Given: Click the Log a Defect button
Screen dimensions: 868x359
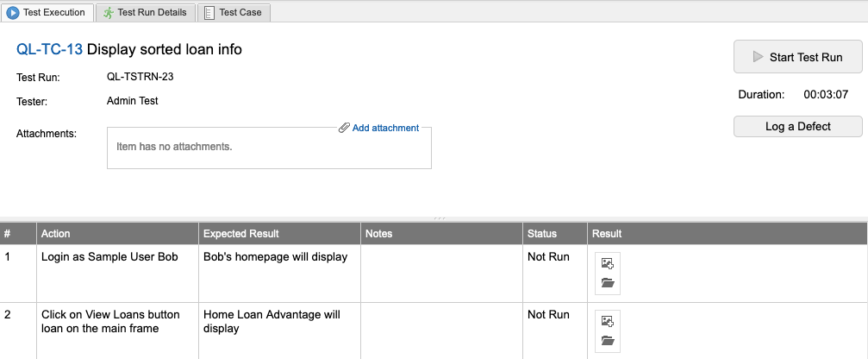Looking at the screenshot, I should [x=797, y=127].
